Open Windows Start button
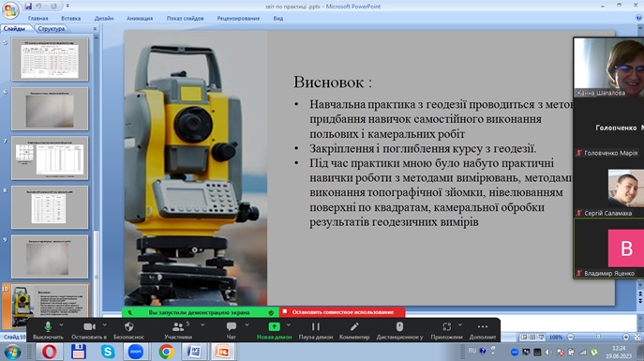Viewport: 644px width, 361px height. [x=12, y=353]
